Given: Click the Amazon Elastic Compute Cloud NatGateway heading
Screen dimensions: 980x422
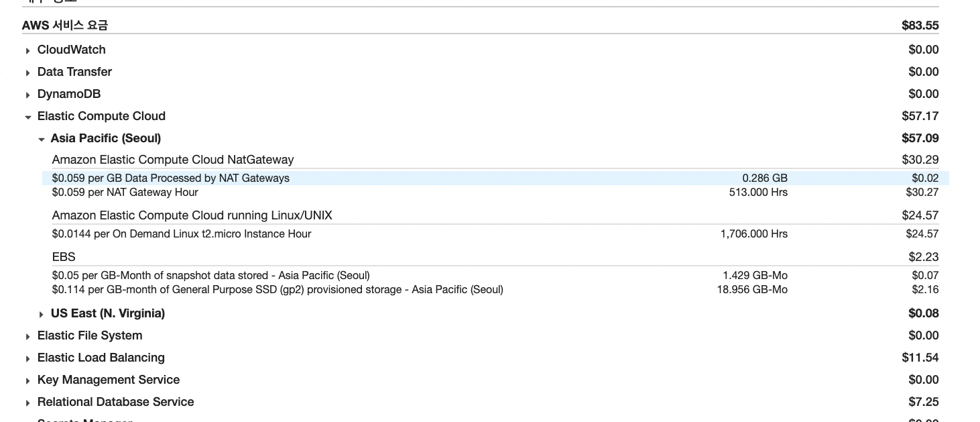Looking at the screenshot, I should click(x=173, y=160).
